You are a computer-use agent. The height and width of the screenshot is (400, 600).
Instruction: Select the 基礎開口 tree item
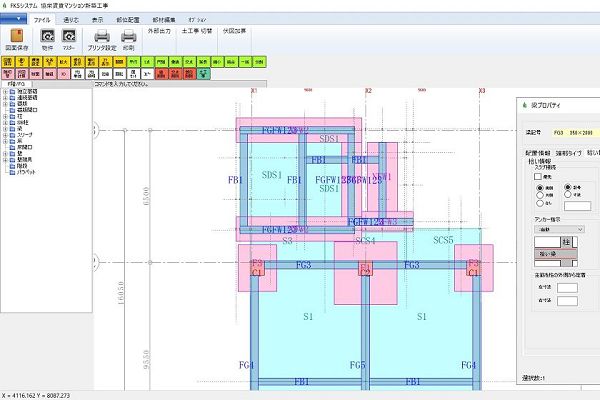(x=27, y=110)
